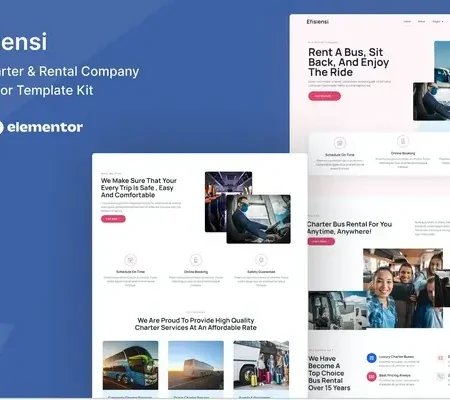Select 'Charter Bus Rental For You Anytime' heading

point(349,228)
